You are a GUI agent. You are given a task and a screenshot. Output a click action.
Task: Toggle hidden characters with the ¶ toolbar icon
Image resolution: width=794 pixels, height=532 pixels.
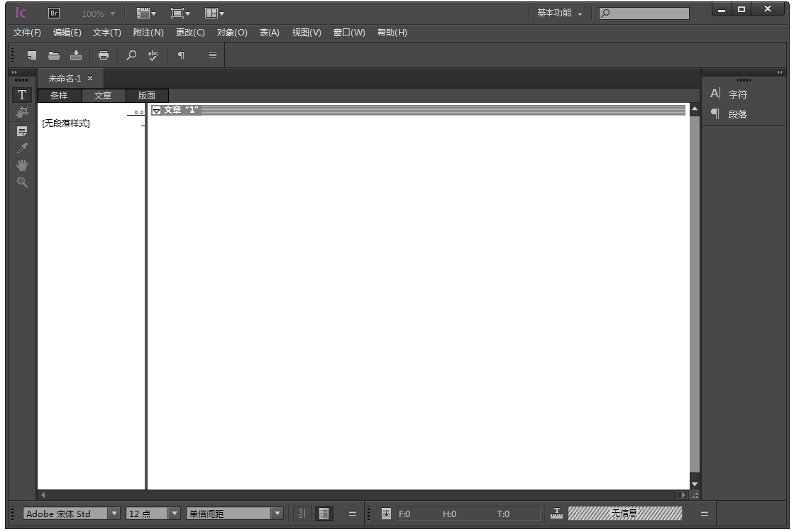(x=181, y=55)
